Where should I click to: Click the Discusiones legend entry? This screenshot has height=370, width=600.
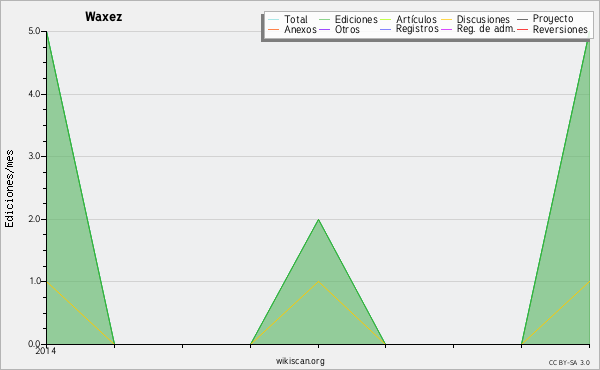(476, 19)
